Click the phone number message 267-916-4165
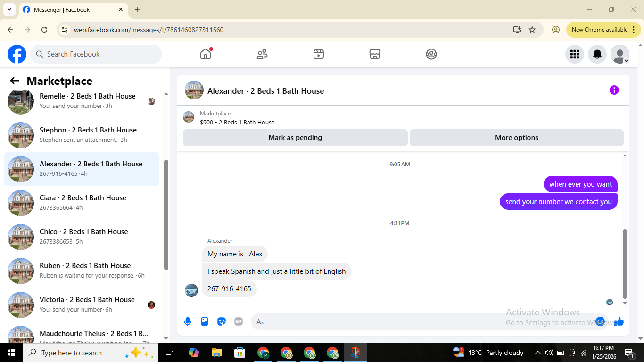 click(229, 288)
